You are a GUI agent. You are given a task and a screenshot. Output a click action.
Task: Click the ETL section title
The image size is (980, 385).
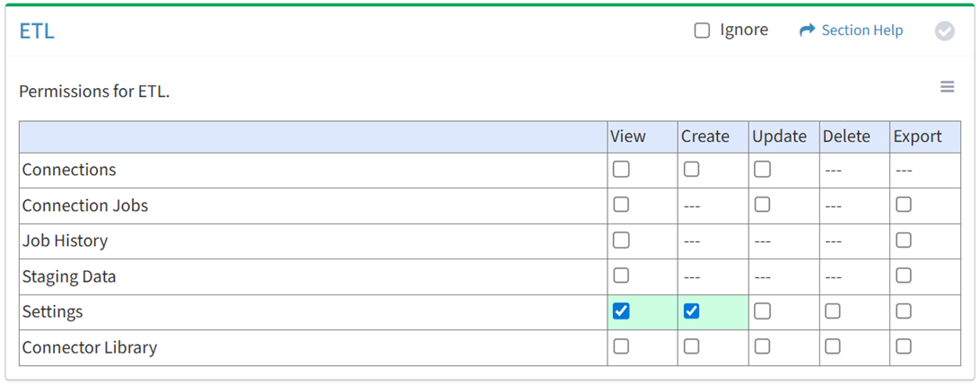(37, 31)
